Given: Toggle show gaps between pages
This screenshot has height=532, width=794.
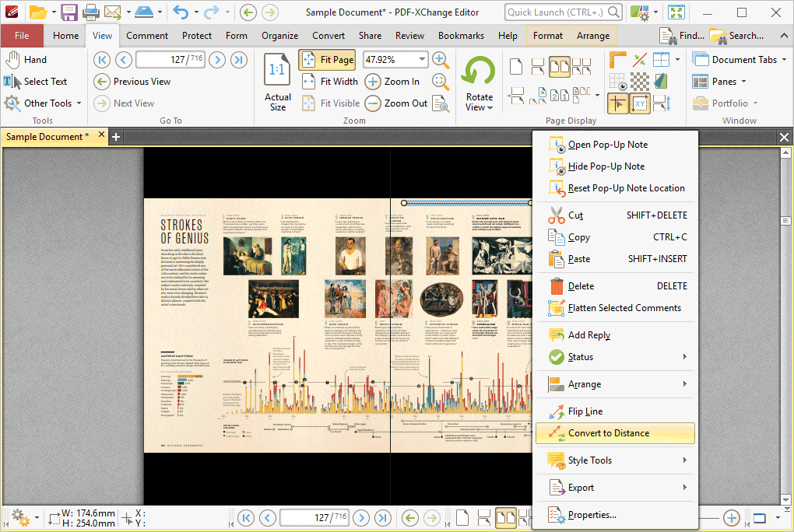Looking at the screenshot, I should point(516,95).
